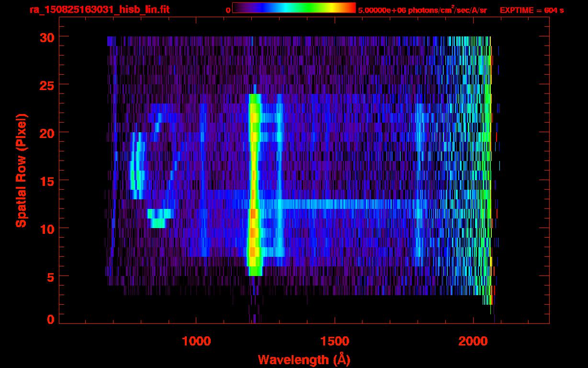Click the Spatial Row (Pixel) axis label

[21, 170]
